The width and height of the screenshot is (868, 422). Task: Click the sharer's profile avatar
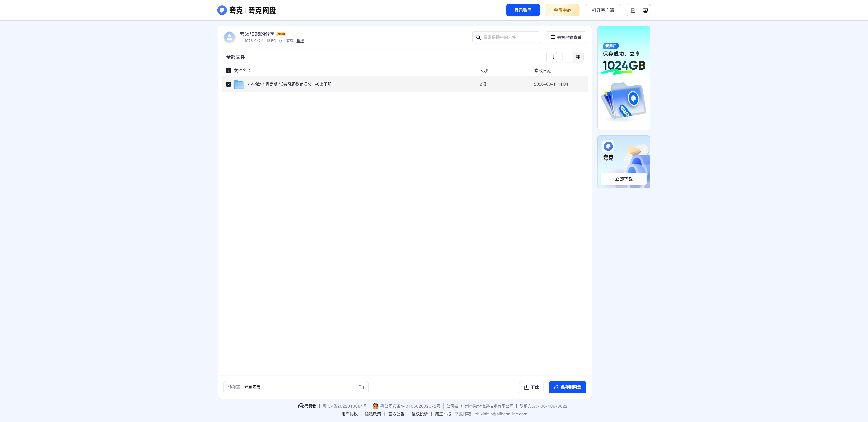tap(230, 37)
